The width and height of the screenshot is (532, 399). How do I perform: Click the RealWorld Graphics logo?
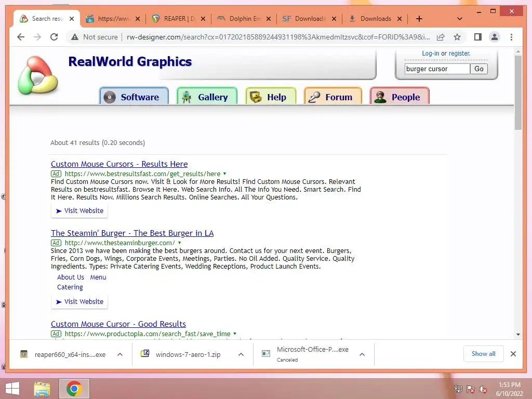(x=37, y=75)
